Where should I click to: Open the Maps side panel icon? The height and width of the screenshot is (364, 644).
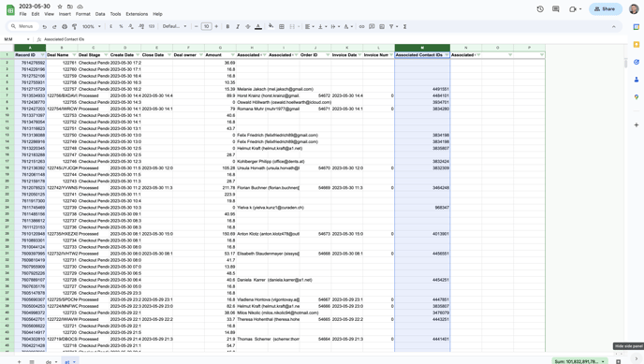click(637, 97)
